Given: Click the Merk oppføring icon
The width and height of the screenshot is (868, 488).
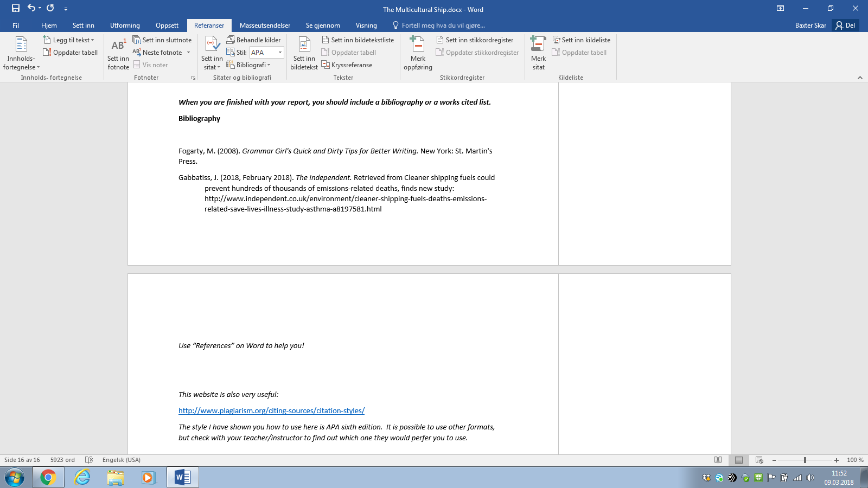Looking at the screenshot, I should click(418, 46).
